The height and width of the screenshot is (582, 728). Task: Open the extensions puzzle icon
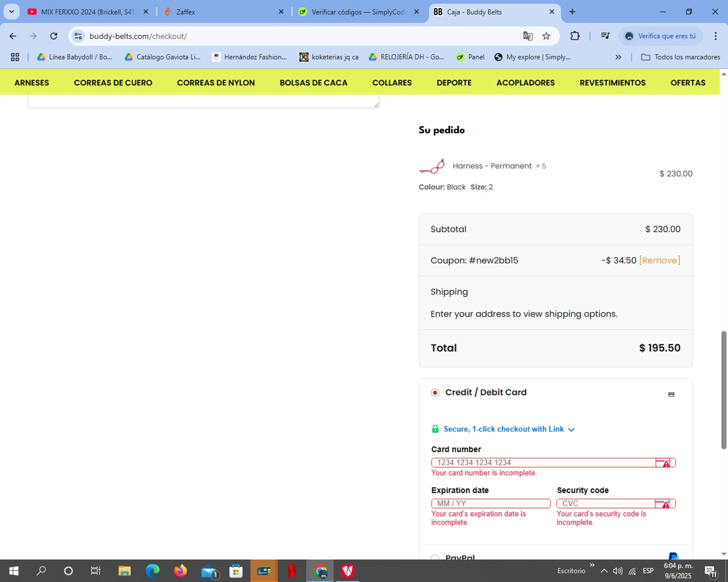click(x=575, y=36)
